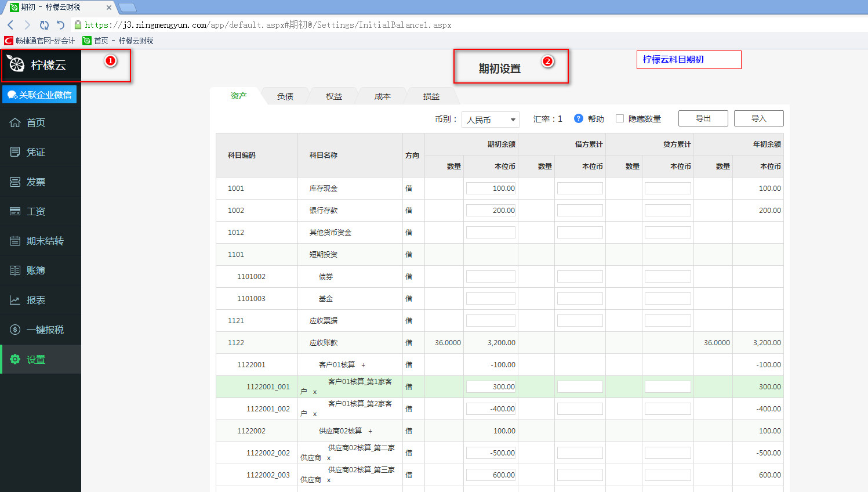Switch to the 损益 tab
The height and width of the screenshot is (492, 868).
431,96
